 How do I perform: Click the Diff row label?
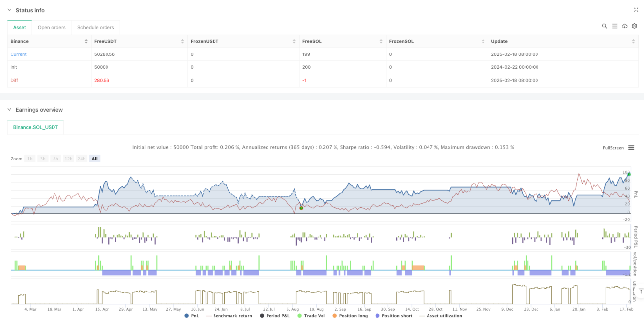(x=14, y=80)
